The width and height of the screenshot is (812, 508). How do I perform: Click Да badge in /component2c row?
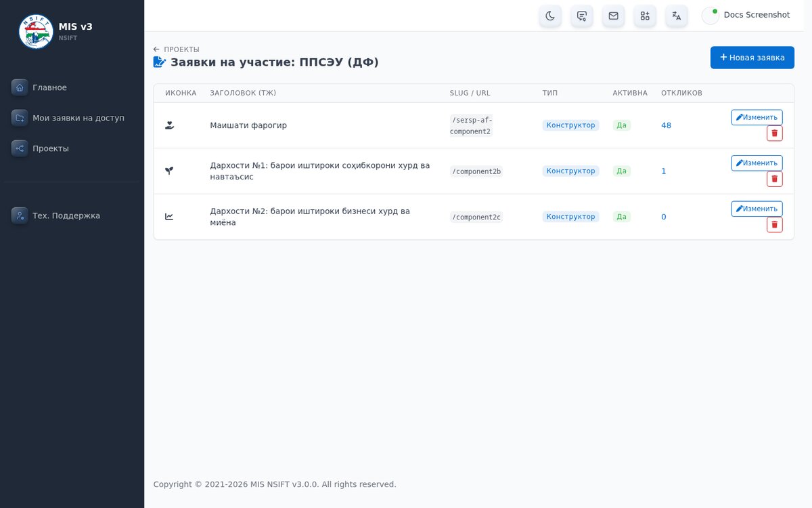622,217
